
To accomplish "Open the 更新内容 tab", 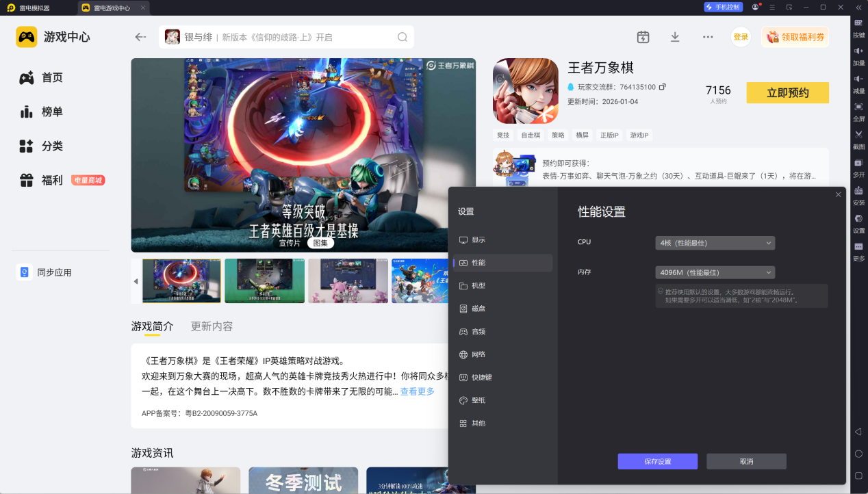I will point(212,326).
